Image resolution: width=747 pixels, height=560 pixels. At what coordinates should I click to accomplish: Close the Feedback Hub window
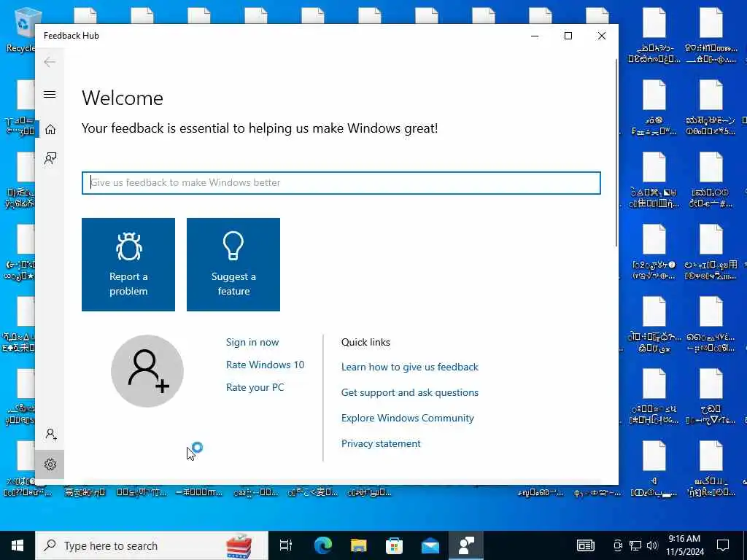[602, 36]
